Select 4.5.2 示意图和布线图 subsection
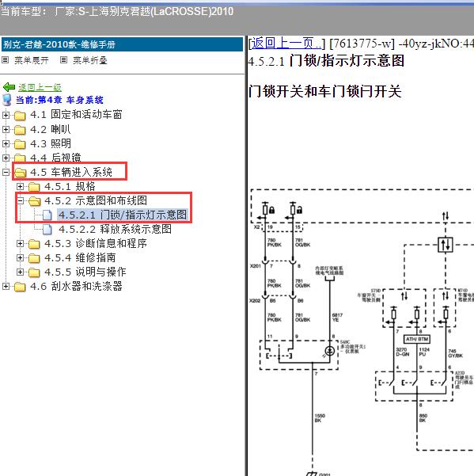474x476 pixels. coord(96,200)
